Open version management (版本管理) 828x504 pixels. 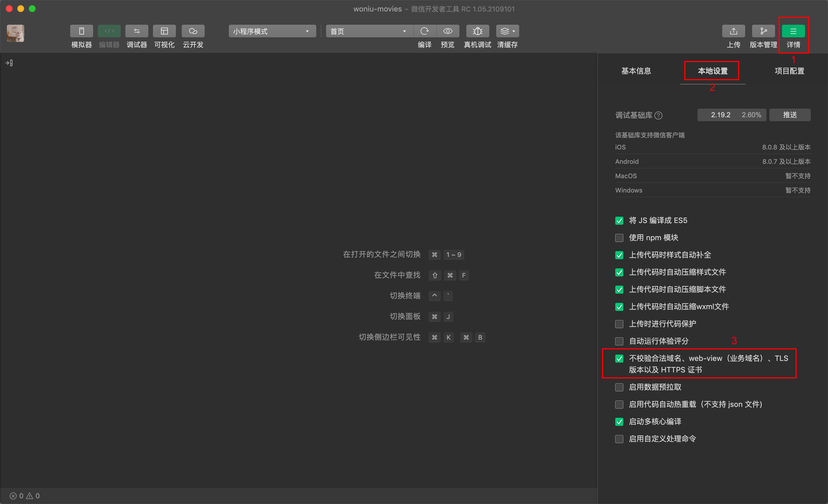click(x=764, y=31)
